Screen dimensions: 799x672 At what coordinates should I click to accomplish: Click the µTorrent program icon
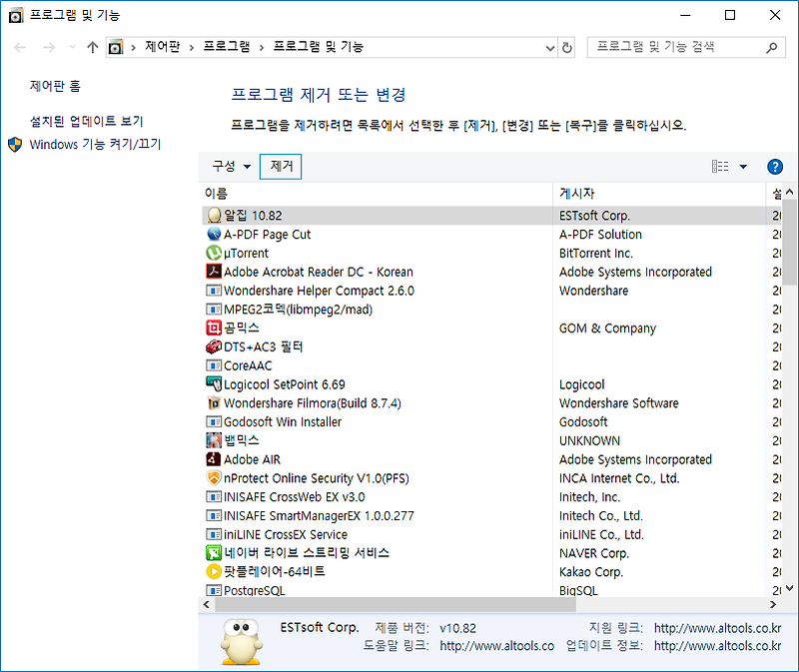coord(214,254)
